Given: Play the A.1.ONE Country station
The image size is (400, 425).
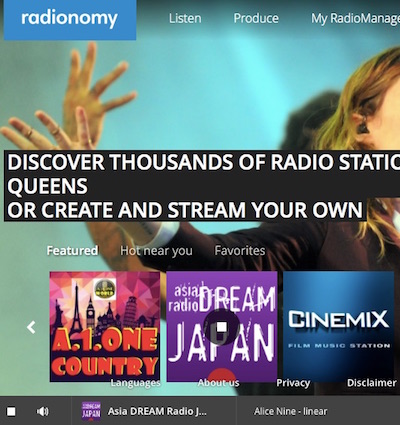Looking at the screenshot, I should click(105, 327).
